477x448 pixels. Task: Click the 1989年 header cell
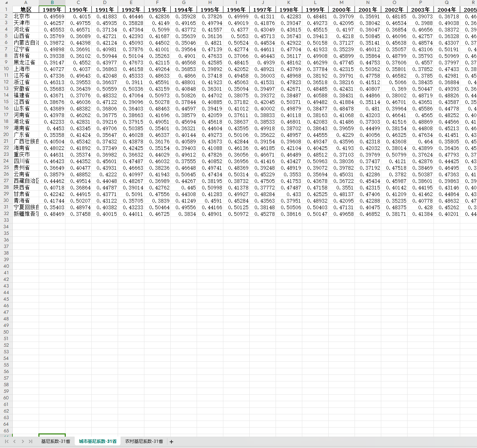tap(52, 10)
